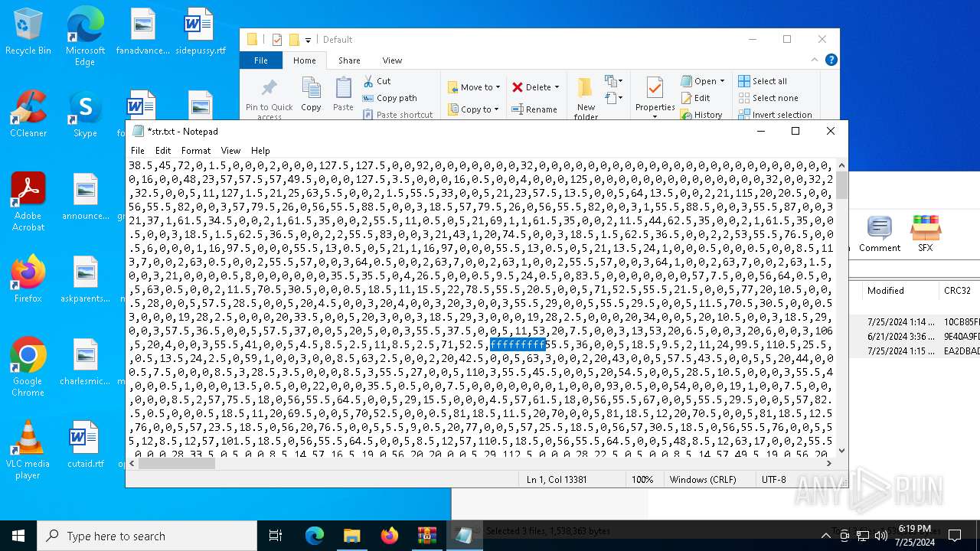This screenshot has width=980, height=551.
Task: Click the Rename icon in ribbon
Action: tap(518, 109)
